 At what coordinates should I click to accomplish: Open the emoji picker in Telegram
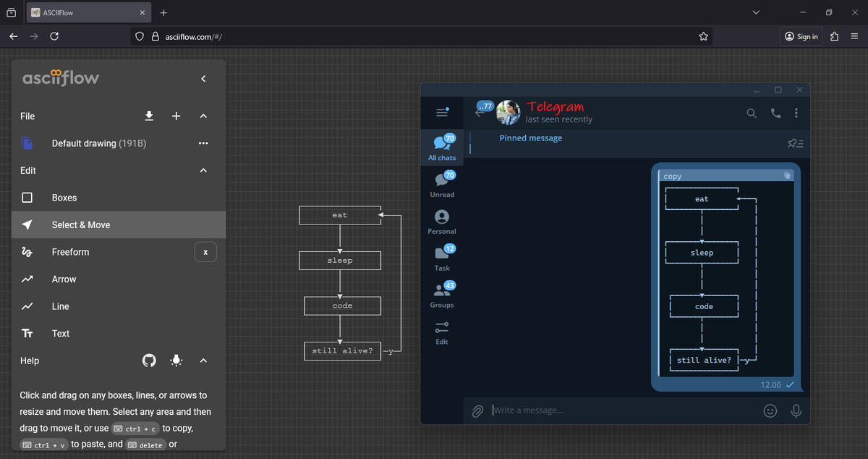770,410
